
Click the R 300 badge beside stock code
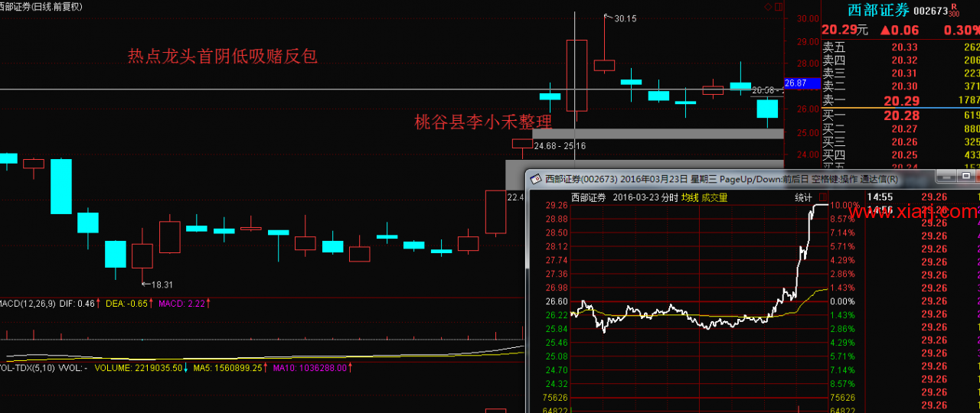[x=954, y=10]
